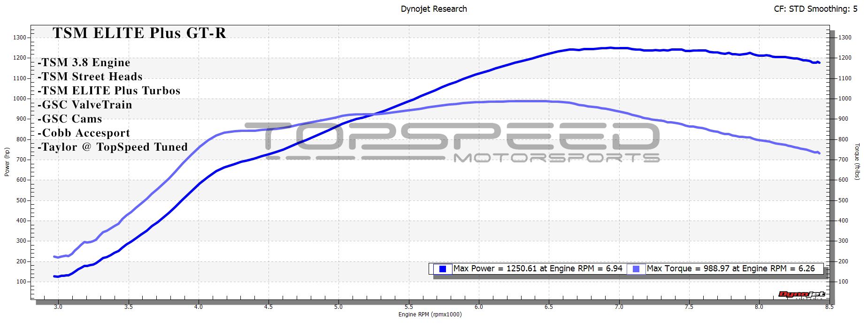This screenshot has height=330, width=868.
Task: Click the Dynojet logo in the chart corner
Action: [801, 295]
